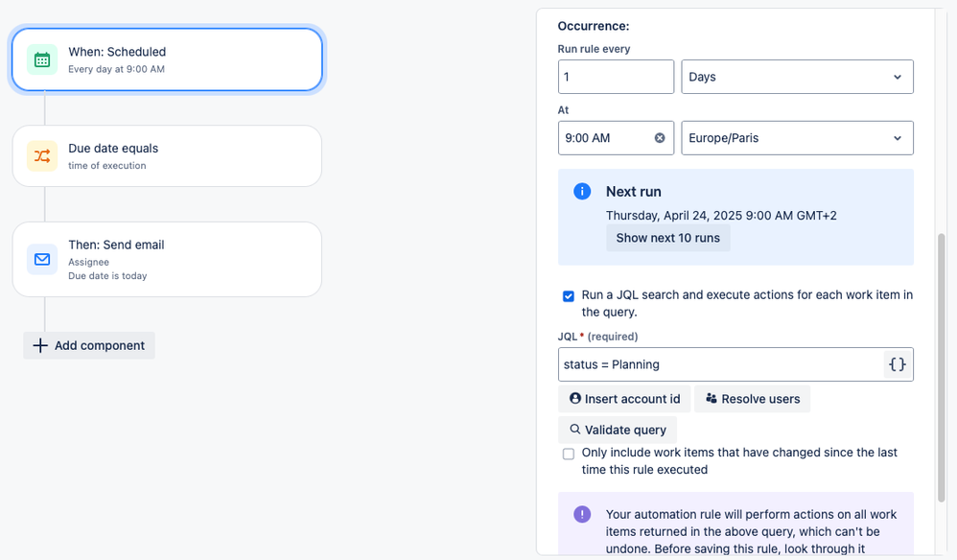Open the Europe/Paris timezone dropdown

797,137
